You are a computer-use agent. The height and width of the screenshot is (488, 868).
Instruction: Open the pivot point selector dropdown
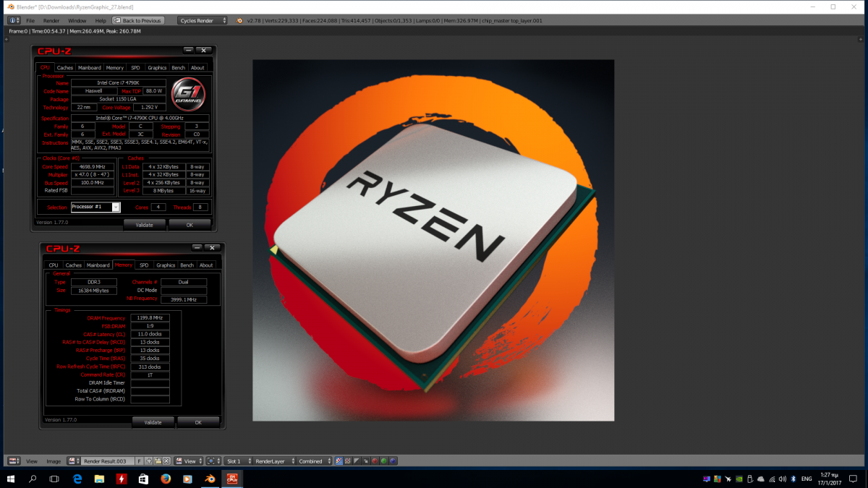(213, 461)
